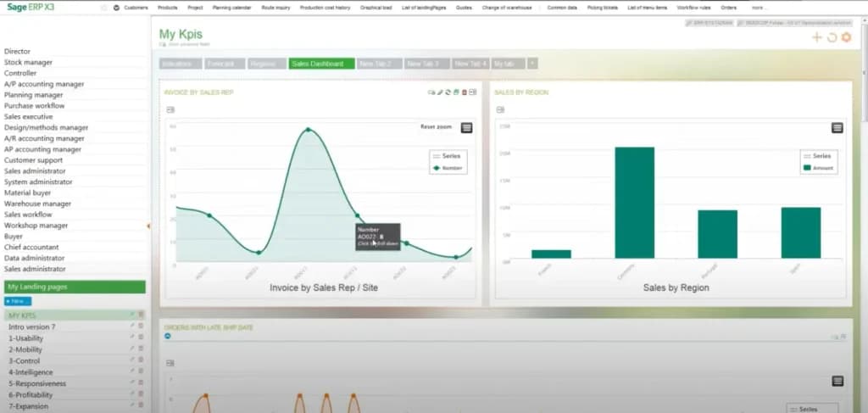Click the blue circle icon under Orders title

[168, 336]
